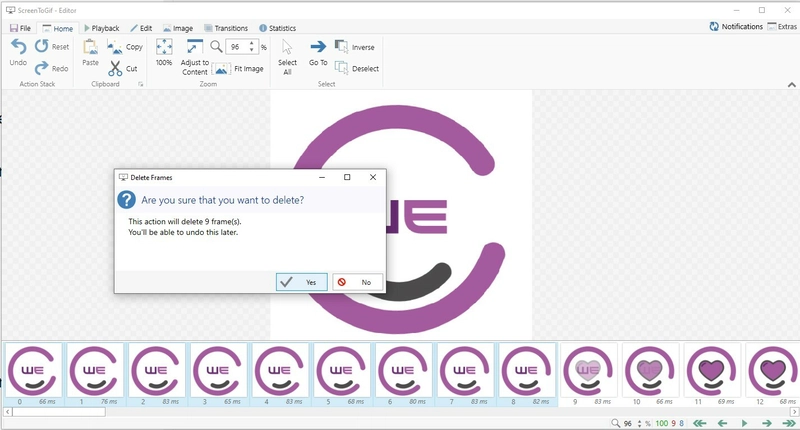Switch to the Statistics tab
Screen dimensions: 800x430
pos(278,28)
